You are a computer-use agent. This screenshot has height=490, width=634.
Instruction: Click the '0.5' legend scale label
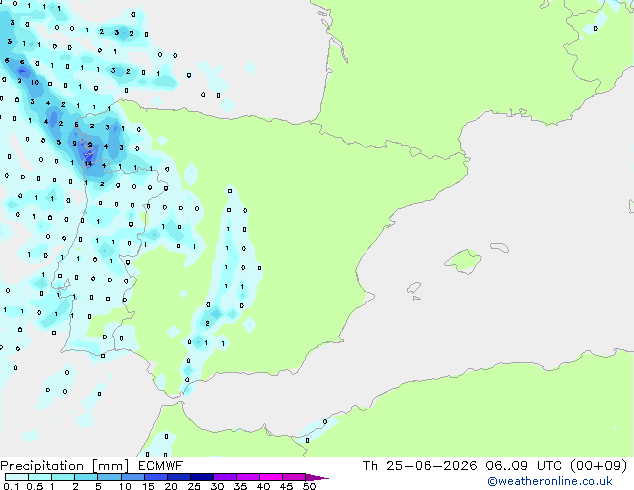pyautogui.click(x=35, y=486)
